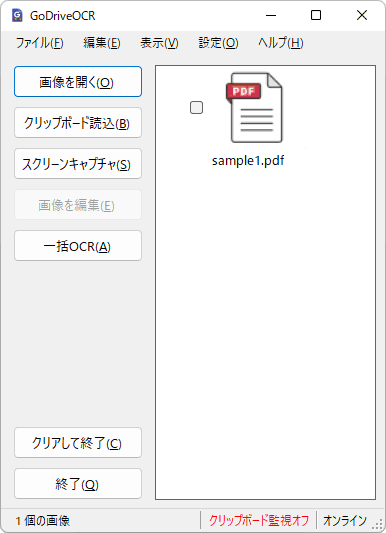Image resolution: width=386 pixels, height=533 pixels.
Task: Select the sample1.pdf file name label
Action: [248, 161]
